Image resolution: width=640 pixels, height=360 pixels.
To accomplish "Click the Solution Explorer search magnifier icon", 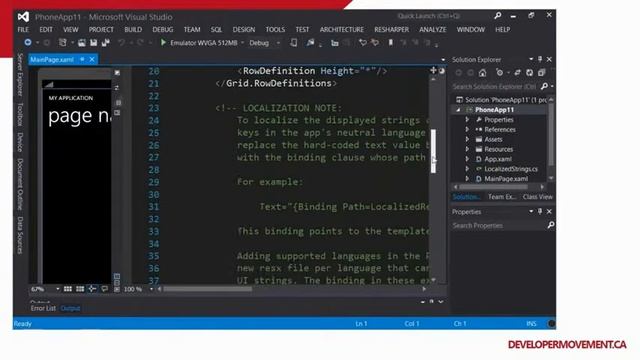I will [x=544, y=87].
